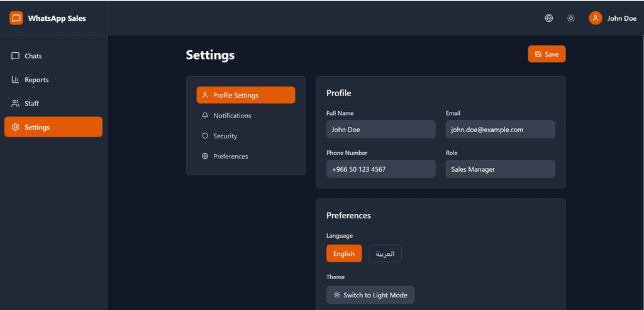This screenshot has width=644, height=310.
Task: Click John Doe's orange avatar icon
Action: click(595, 18)
